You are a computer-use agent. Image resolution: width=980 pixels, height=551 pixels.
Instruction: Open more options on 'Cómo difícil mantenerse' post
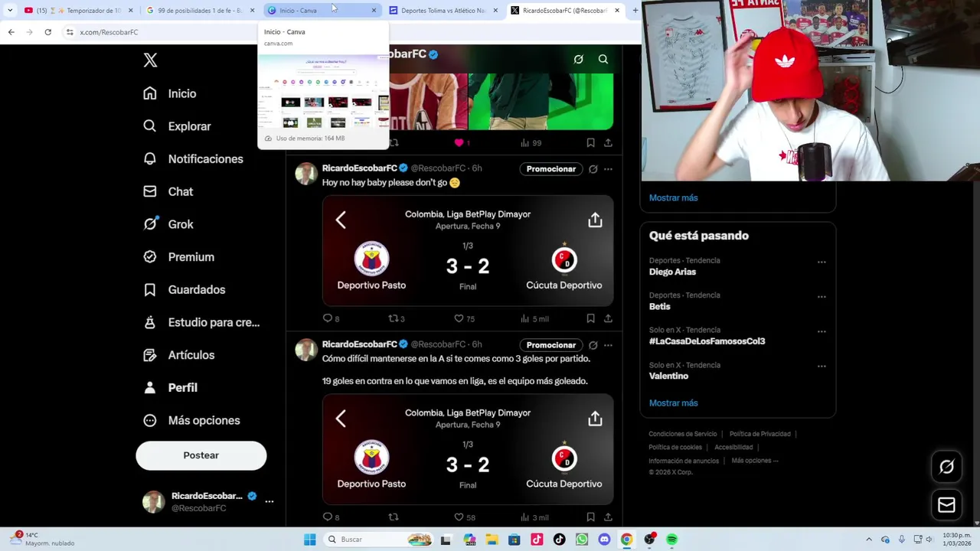tap(608, 345)
